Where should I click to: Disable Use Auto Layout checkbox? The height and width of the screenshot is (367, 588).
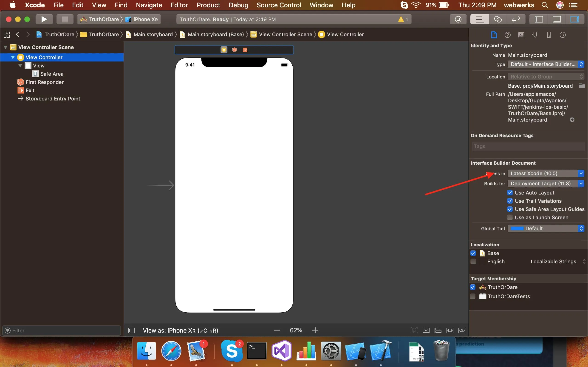point(510,193)
